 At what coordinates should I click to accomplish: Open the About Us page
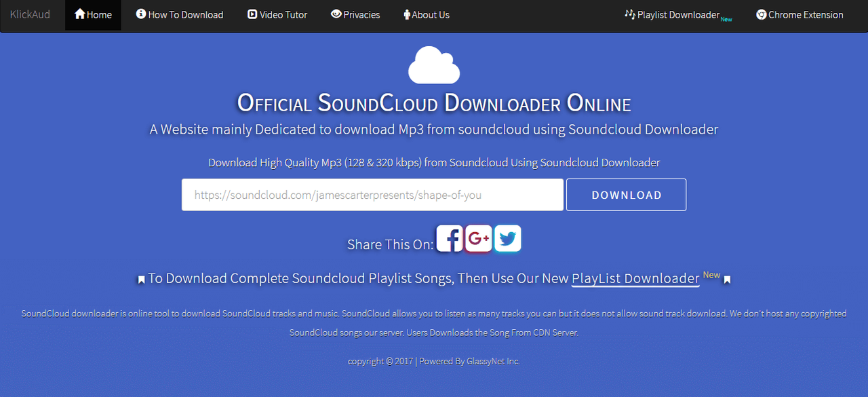click(x=427, y=15)
